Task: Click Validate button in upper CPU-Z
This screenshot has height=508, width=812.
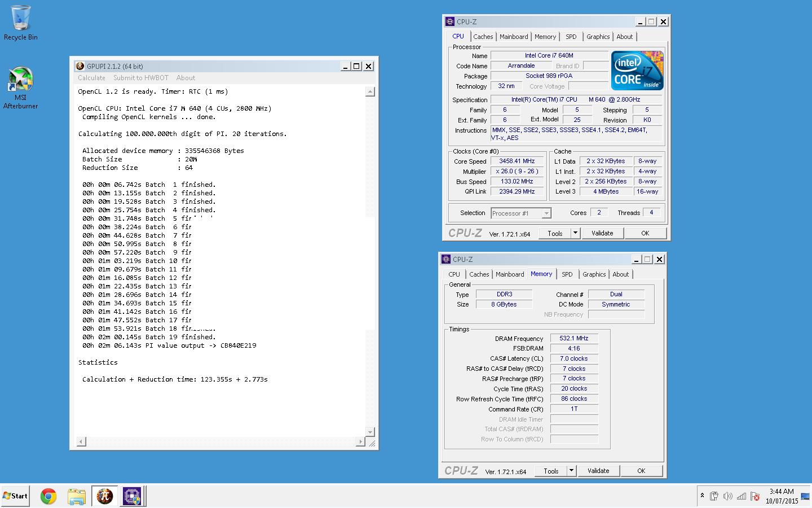Action: pyautogui.click(x=602, y=233)
